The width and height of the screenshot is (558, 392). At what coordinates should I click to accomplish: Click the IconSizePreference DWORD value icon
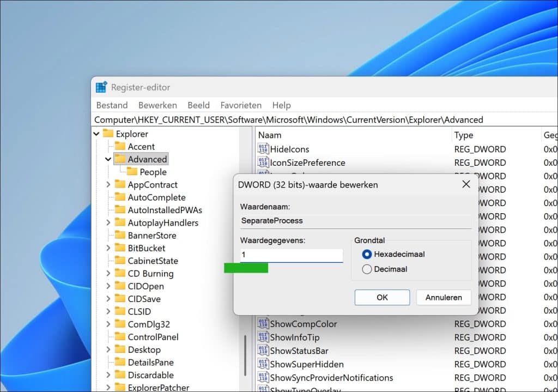click(263, 162)
